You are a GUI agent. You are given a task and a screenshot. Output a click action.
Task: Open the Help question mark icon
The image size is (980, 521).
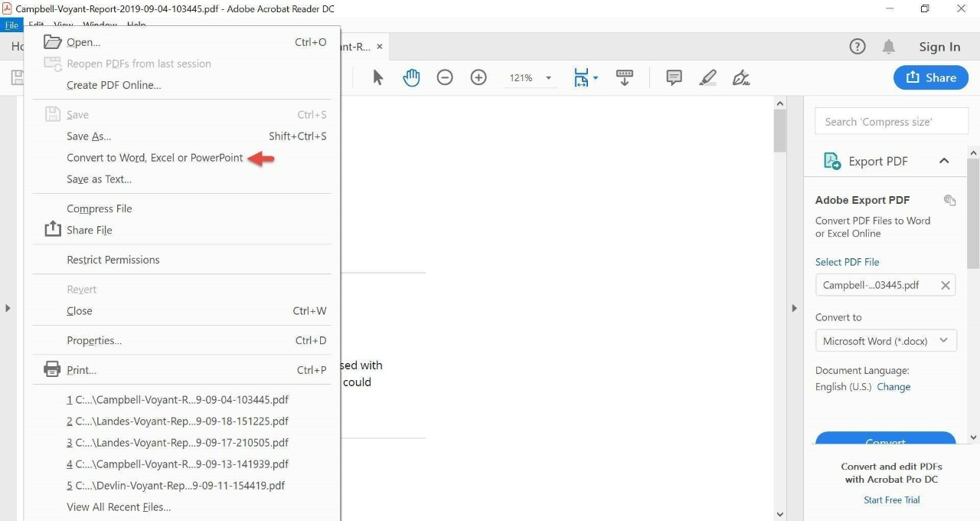click(x=857, y=47)
